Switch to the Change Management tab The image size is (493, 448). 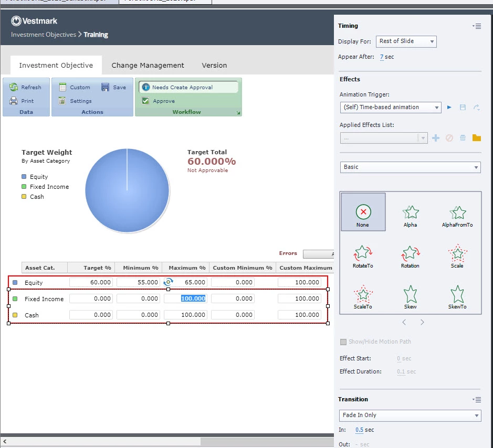coord(148,66)
